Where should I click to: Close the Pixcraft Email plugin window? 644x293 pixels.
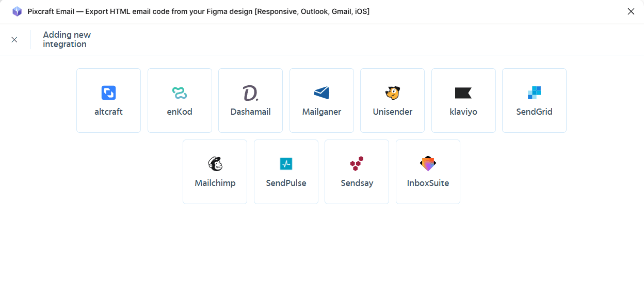click(631, 11)
